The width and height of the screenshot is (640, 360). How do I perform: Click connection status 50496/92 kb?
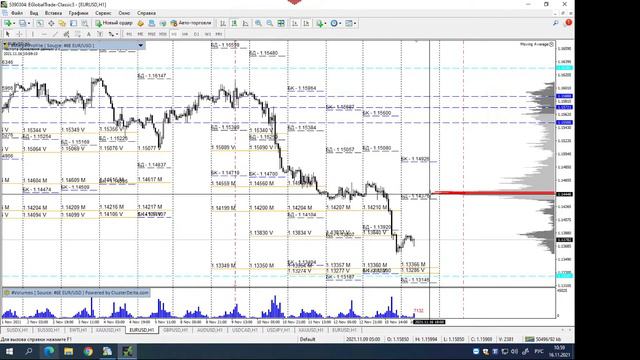tap(543, 339)
